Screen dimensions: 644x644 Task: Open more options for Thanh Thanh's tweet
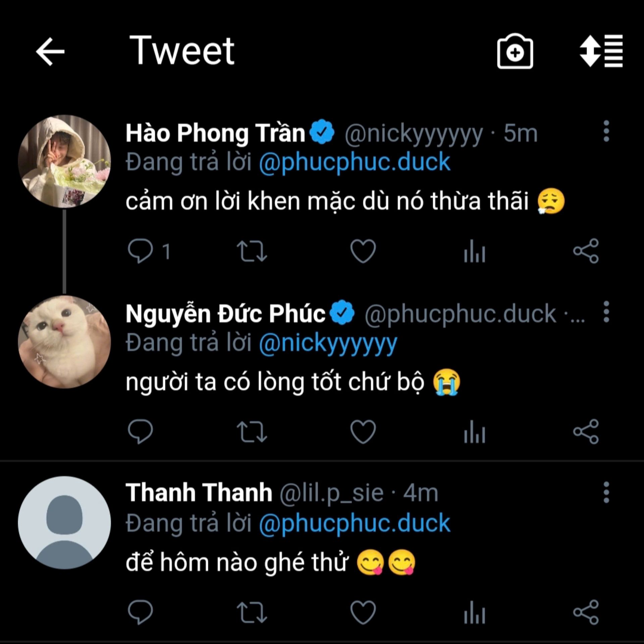click(x=606, y=492)
